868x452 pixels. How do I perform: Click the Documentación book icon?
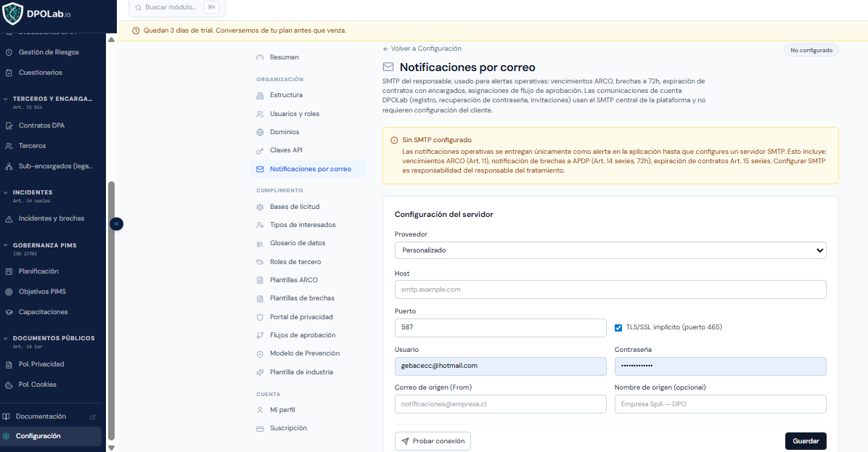(6, 416)
